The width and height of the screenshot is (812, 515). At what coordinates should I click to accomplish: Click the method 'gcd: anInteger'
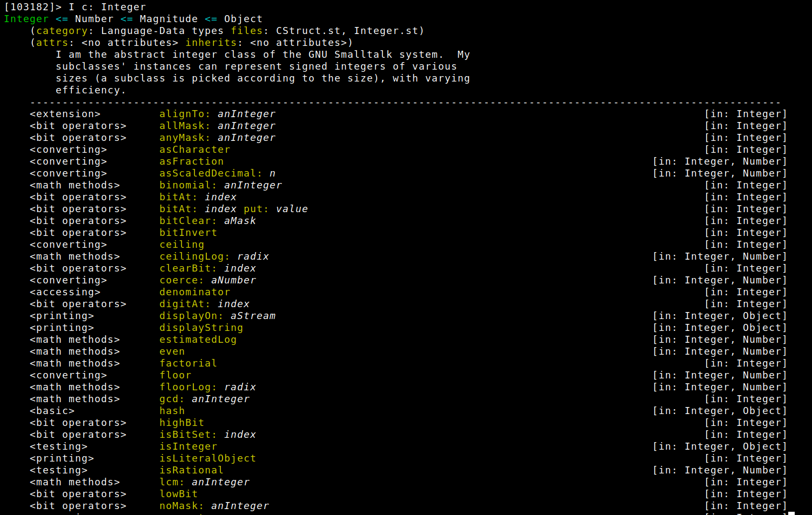point(204,399)
